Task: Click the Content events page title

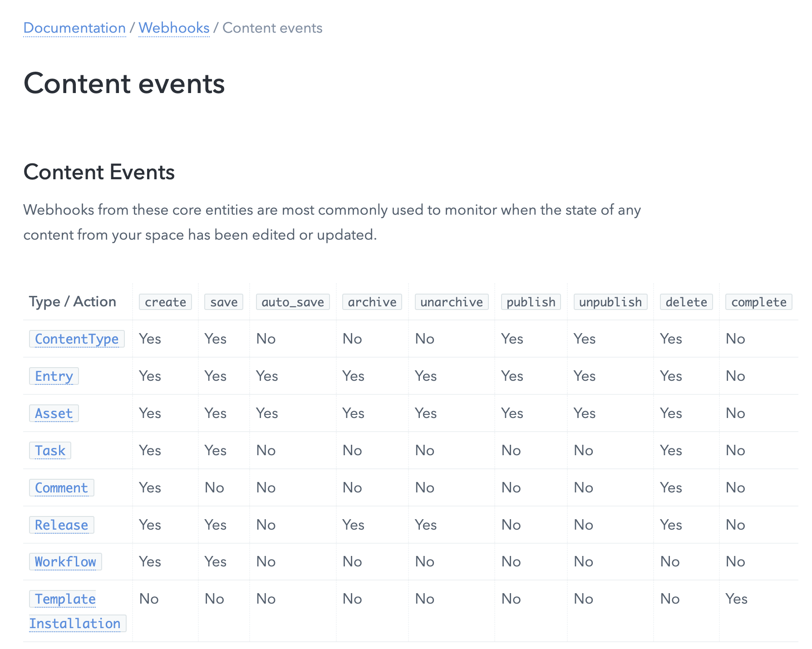Action: coord(124,84)
